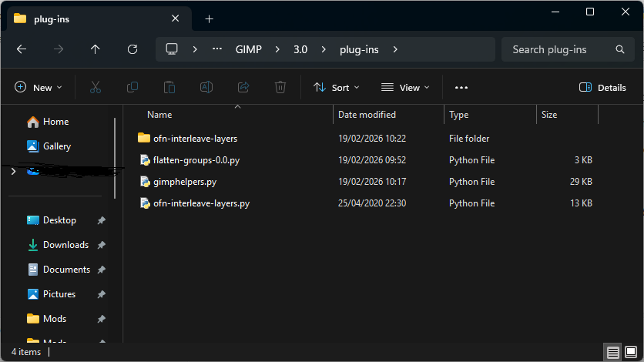Expand the New item dropdown
The image size is (644, 362).
tap(38, 88)
